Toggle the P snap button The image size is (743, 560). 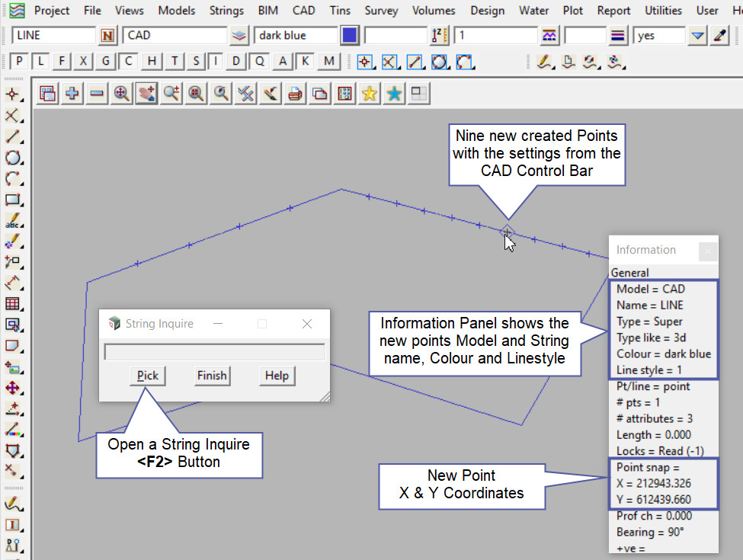(20, 62)
